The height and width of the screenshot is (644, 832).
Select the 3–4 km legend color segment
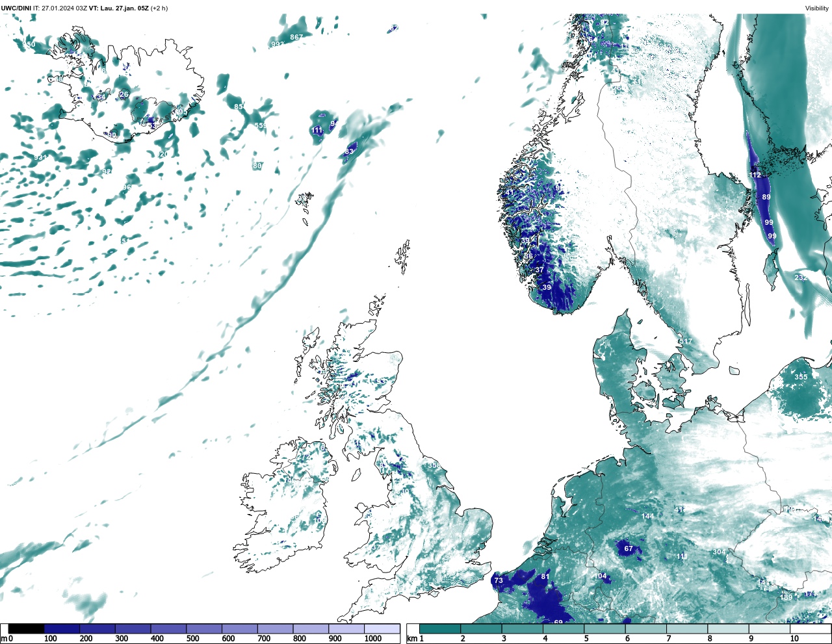[x=522, y=629]
